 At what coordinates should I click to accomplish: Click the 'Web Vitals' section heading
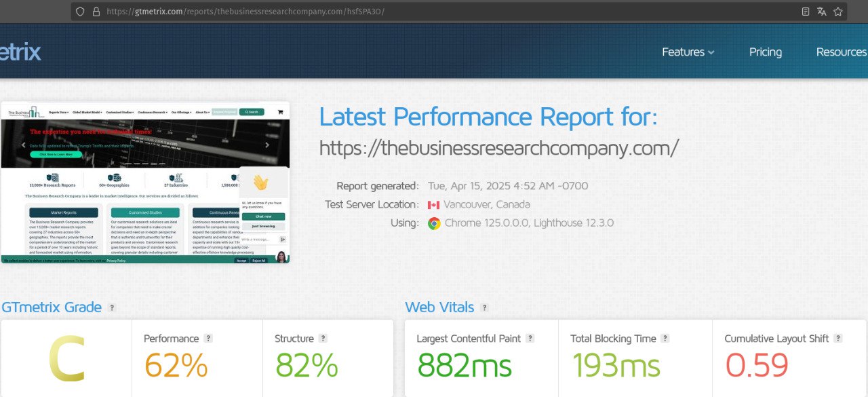(x=439, y=307)
